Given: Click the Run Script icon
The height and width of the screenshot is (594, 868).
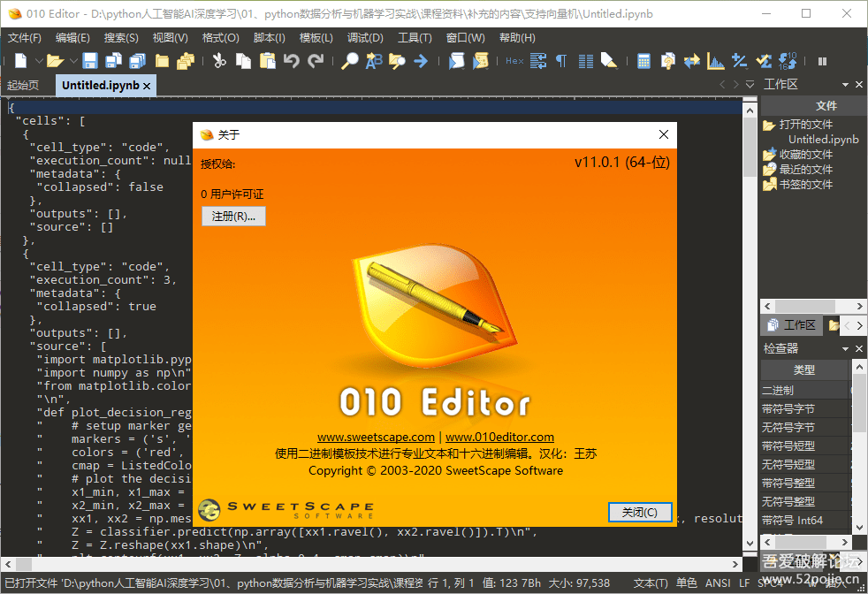Looking at the screenshot, I should coord(456,60).
